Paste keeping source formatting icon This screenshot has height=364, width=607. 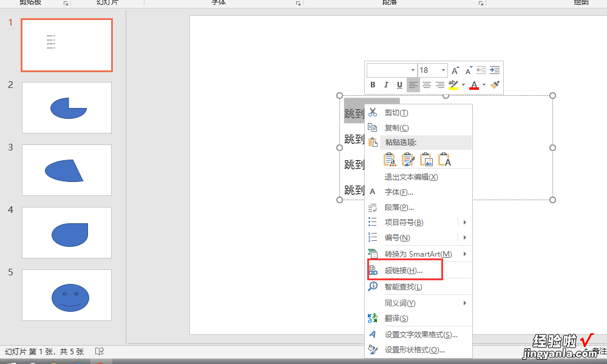click(x=408, y=160)
